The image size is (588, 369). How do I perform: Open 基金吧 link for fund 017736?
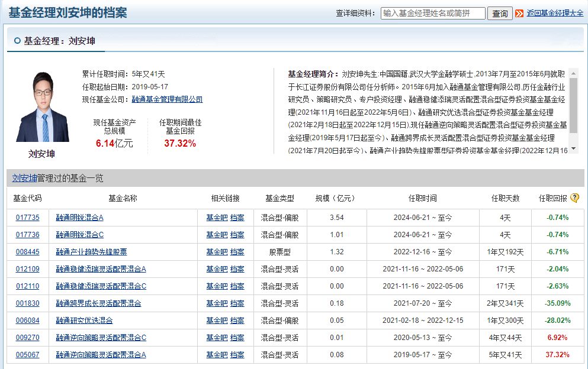pos(217,235)
